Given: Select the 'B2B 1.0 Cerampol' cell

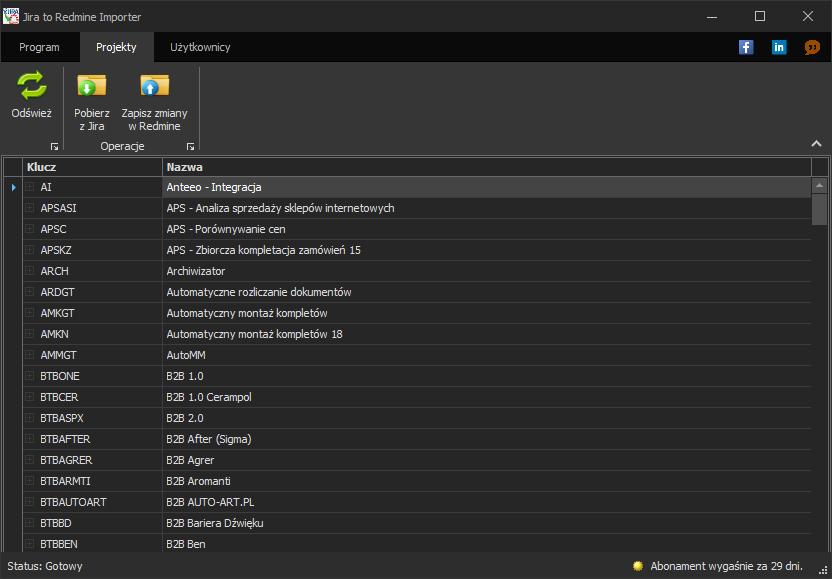Looking at the screenshot, I should [487, 397].
